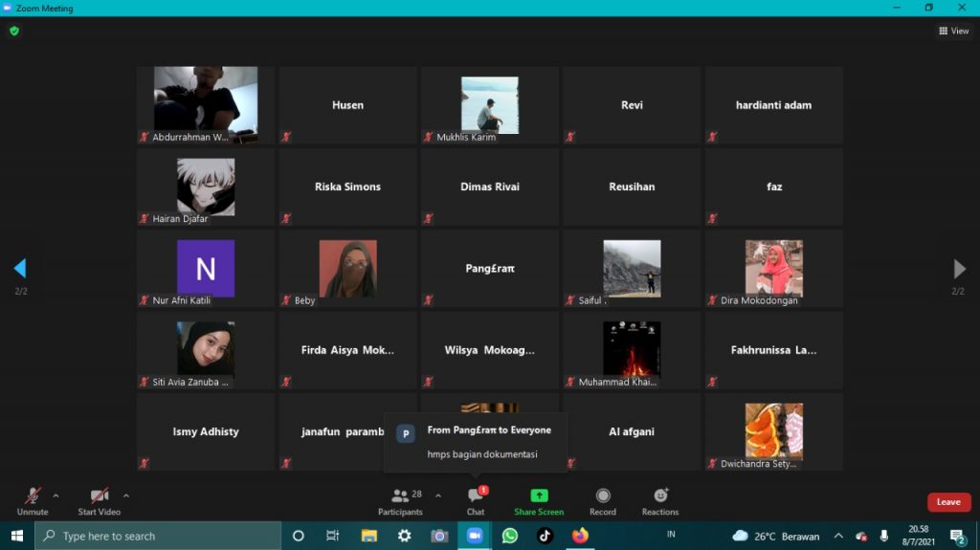Viewport: 980px width, 550px height.
Task: Select the Nur Afni Katili participant tile
Action: click(x=205, y=269)
